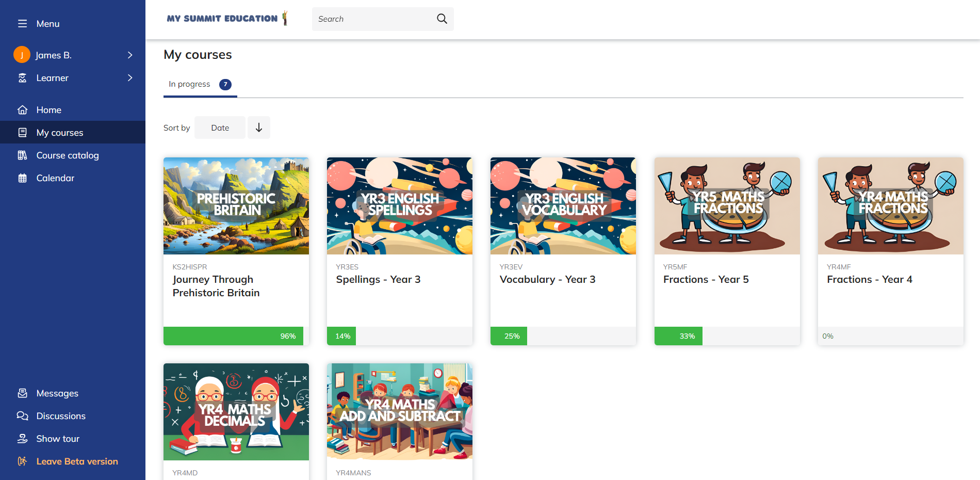Screen dimensions: 980x480
Task: Click the KS2HISPR course code
Action: click(190, 267)
